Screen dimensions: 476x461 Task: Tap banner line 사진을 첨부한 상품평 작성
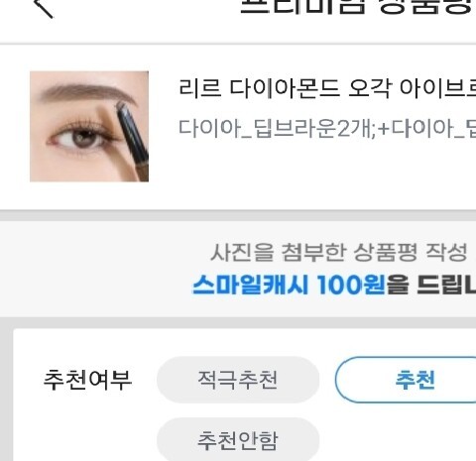339,253
